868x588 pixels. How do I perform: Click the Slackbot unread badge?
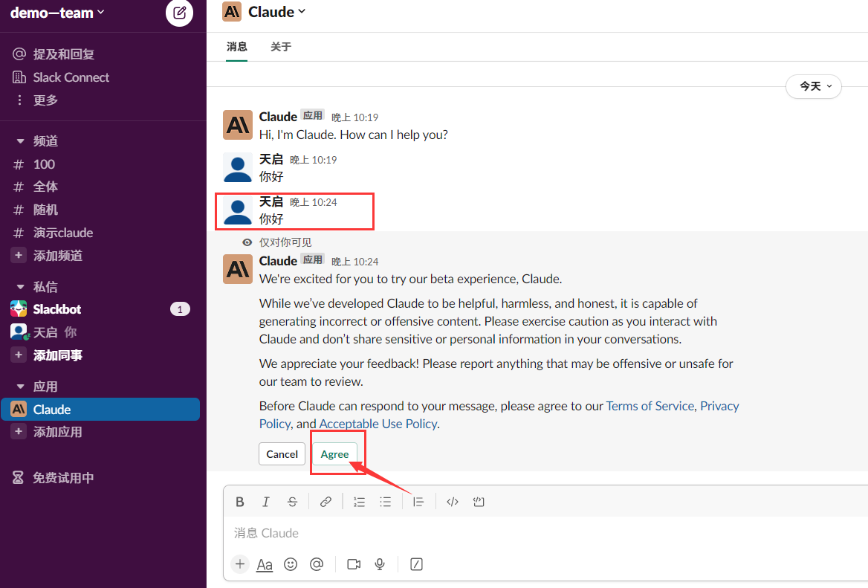tap(180, 309)
